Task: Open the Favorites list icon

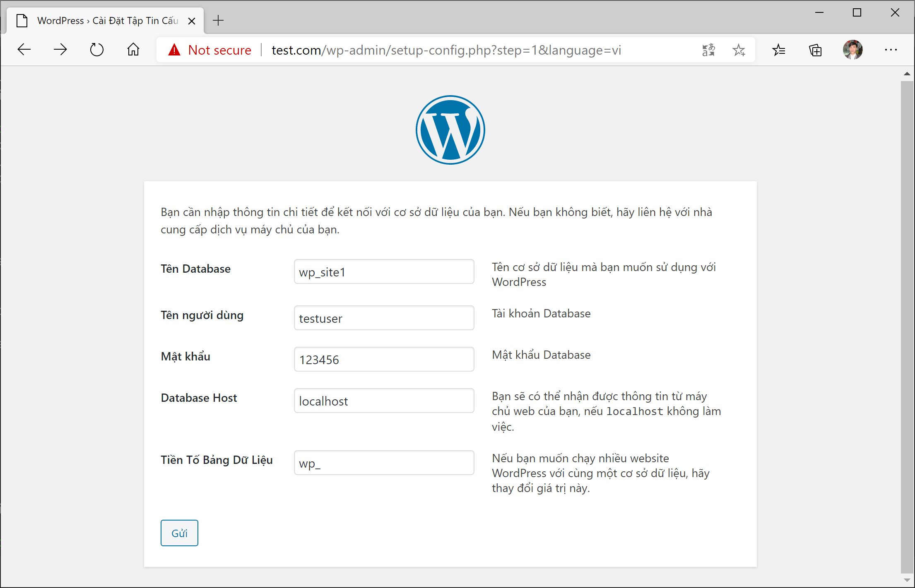Action: pyautogui.click(x=779, y=50)
